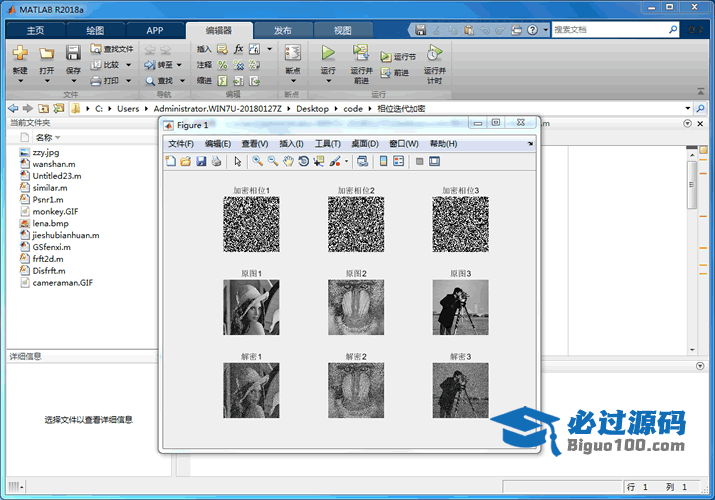The width and height of the screenshot is (715, 500).
Task: Toggle the Edit Plot pointer tool
Action: click(238, 161)
